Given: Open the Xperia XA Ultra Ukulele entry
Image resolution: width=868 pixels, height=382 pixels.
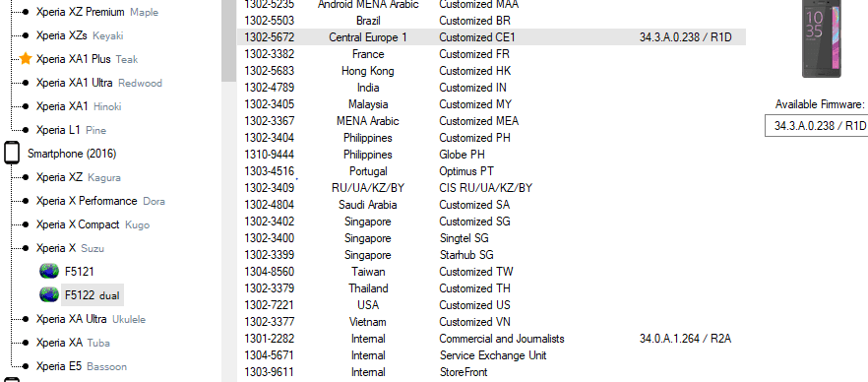Looking at the screenshot, I should point(91,319).
